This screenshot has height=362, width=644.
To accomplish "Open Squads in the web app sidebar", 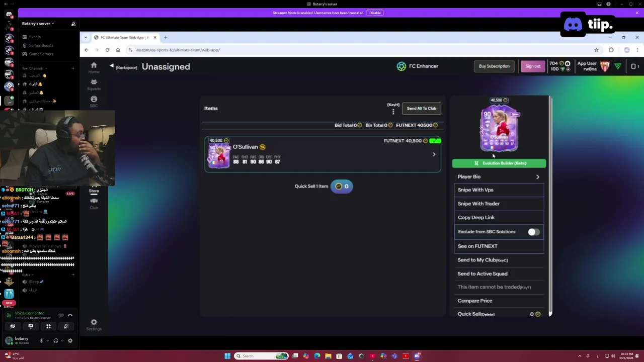I will point(94,84).
